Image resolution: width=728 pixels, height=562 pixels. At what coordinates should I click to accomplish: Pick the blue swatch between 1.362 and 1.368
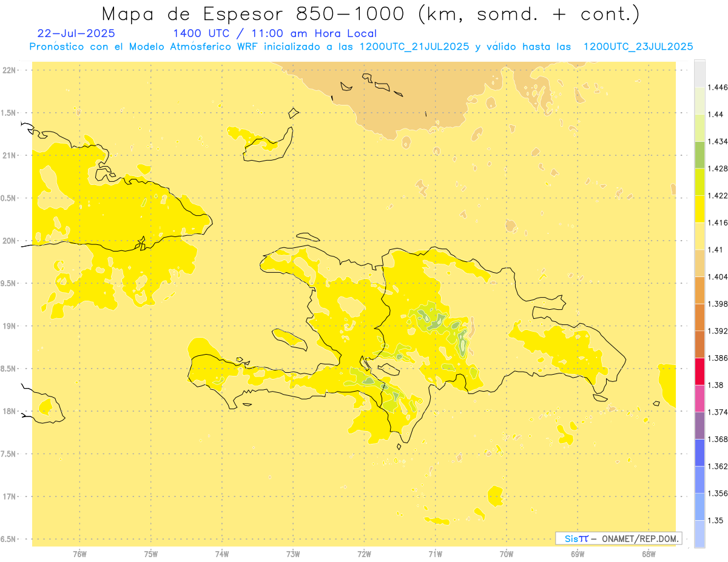(x=699, y=453)
